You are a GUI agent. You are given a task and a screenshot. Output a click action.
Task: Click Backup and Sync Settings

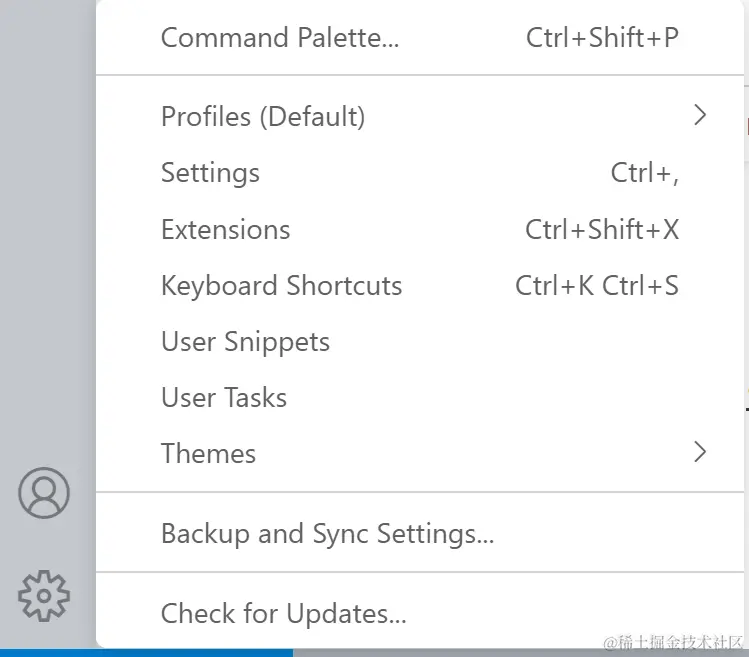(327, 534)
